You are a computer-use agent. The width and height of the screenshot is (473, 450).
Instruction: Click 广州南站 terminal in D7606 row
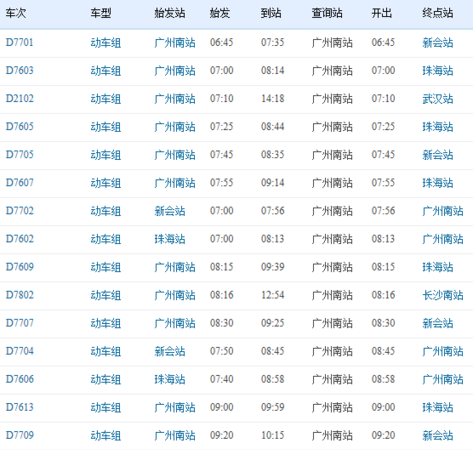(x=443, y=379)
